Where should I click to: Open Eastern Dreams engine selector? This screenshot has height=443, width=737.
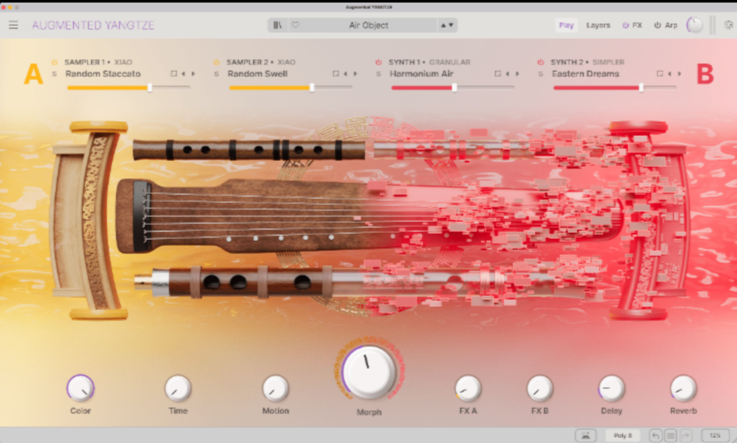coord(586,74)
